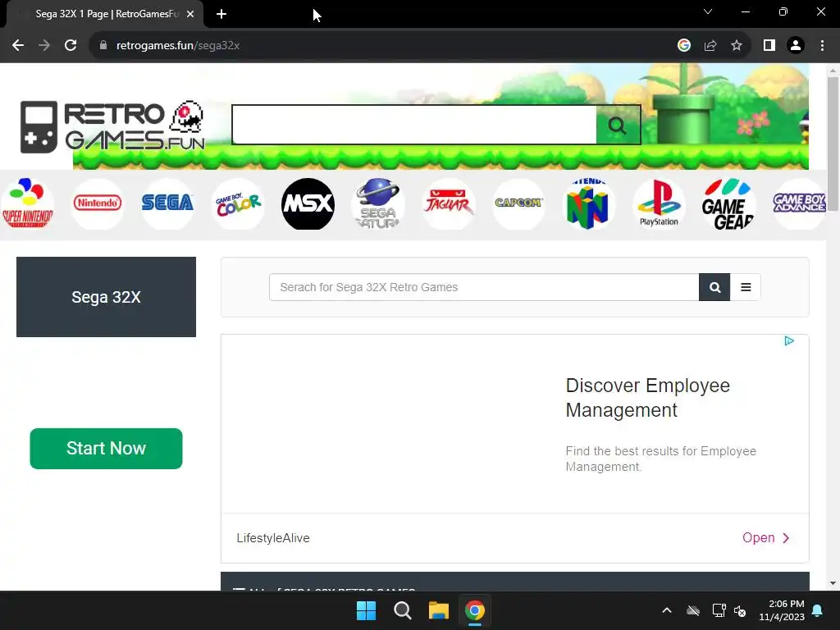The height and width of the screenshot is (630, 840).
Task: Click the Chrome taskbar icon
Action: coord(475,610)
